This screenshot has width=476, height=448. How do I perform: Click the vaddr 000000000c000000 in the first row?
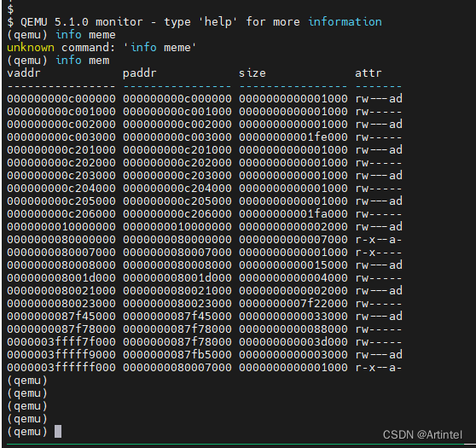pyautogui.click(x=61, y=99)
